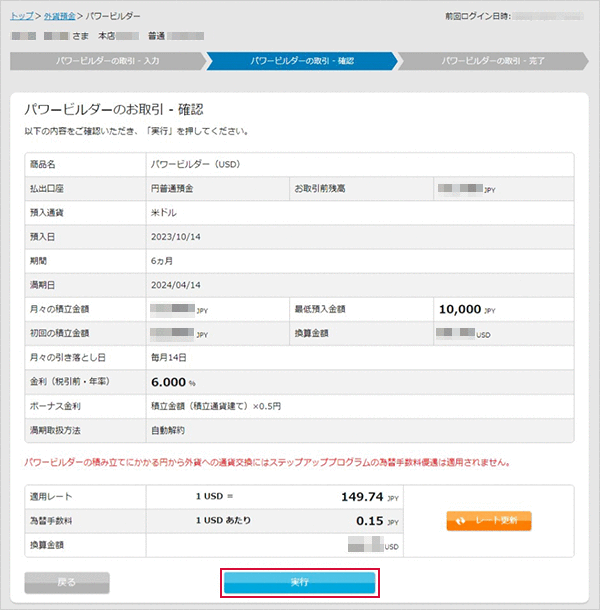Go back with the 戻る button
Viewport: 600px width, 610px height.
(x=67, y=580)
